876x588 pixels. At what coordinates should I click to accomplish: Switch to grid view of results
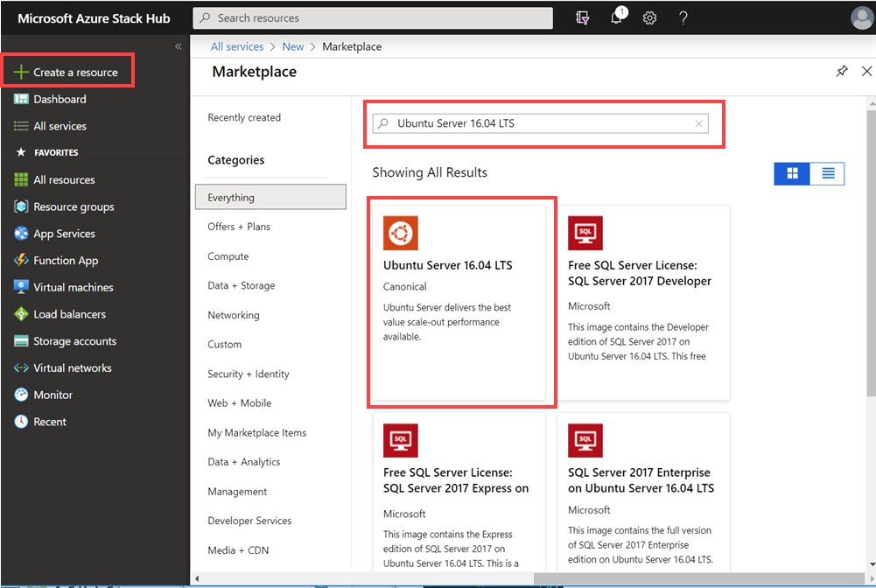pos(791,173)
